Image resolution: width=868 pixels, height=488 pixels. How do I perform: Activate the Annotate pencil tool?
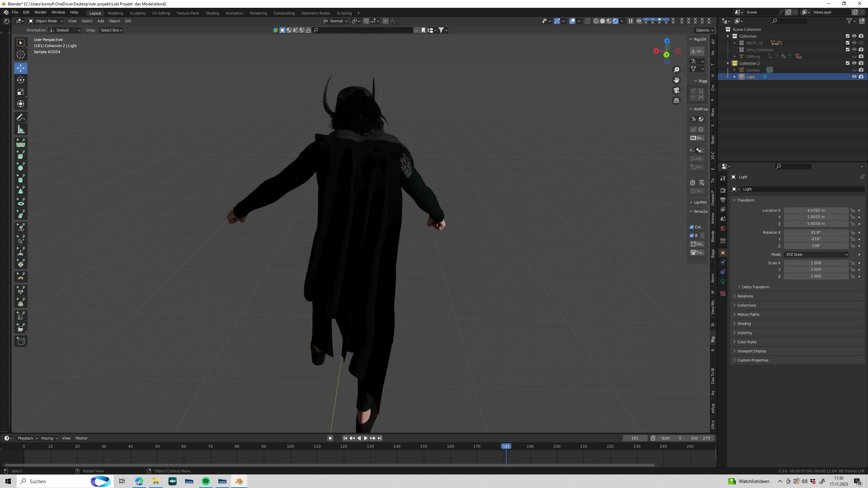[21, 118]
